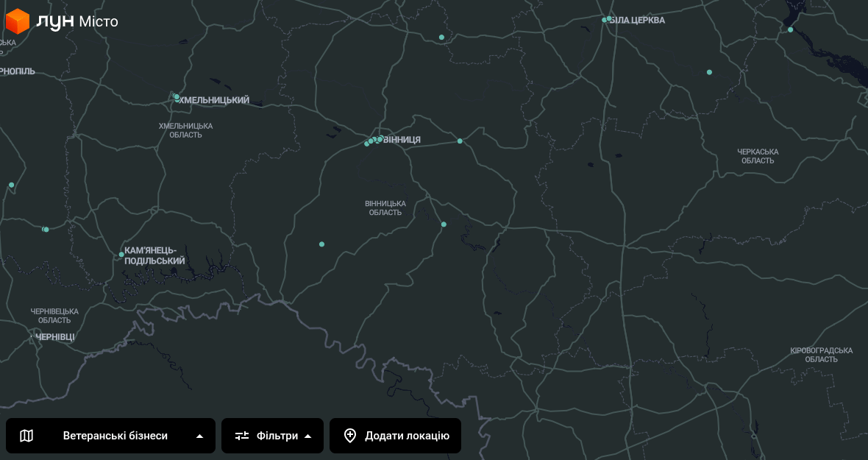Expand the Ветеранські бізнеси dropdown arrow
The width and height of the screenshot is (868, 460).
tap(199, 436)
